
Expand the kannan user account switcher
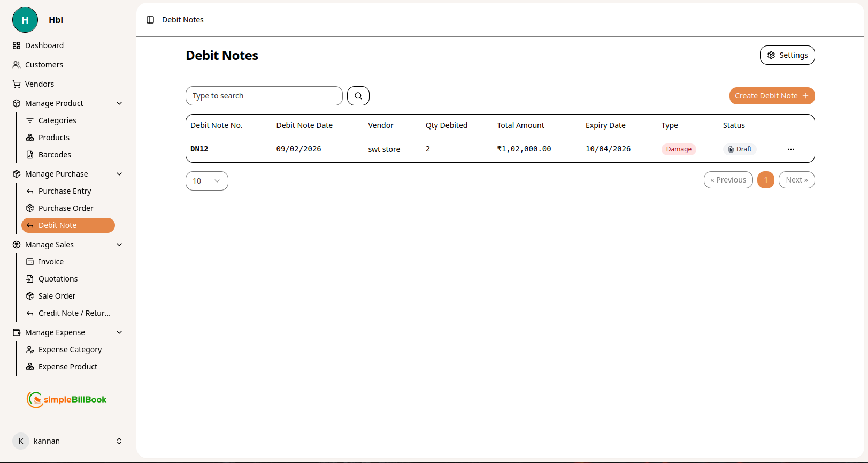119,441
